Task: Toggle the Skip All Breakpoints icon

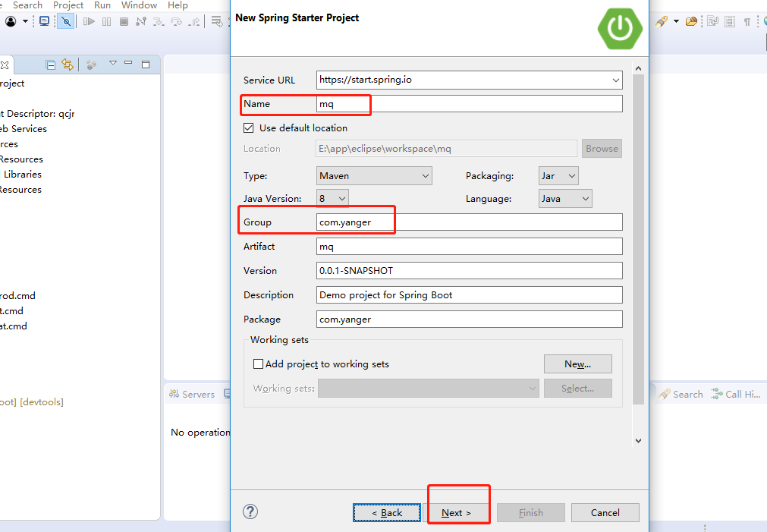Action: click(x=65, y=20)
